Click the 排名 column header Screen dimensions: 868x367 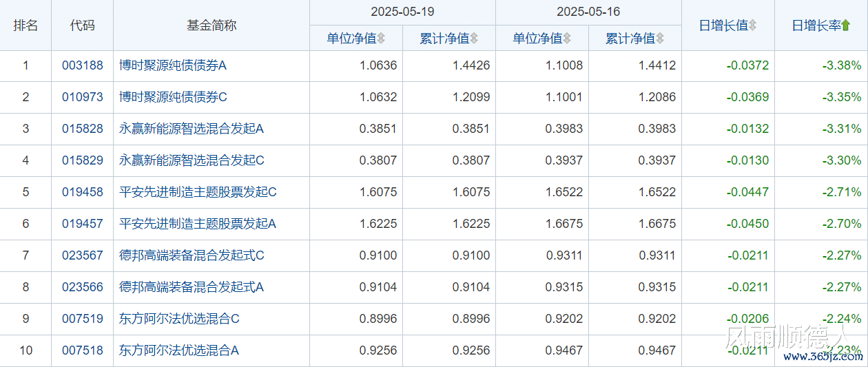coord(25,25)
